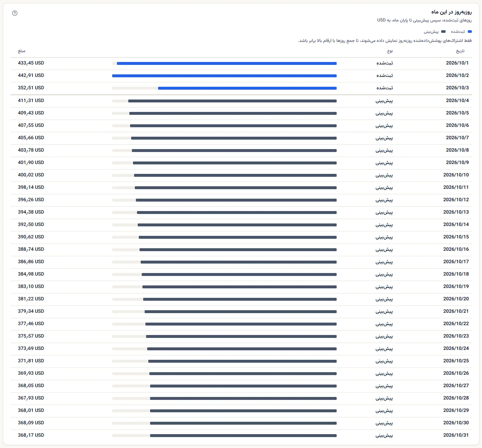The image size is (482, 448).
Task: Click the amount 403٫78 USD
Action: pos(31,150)
